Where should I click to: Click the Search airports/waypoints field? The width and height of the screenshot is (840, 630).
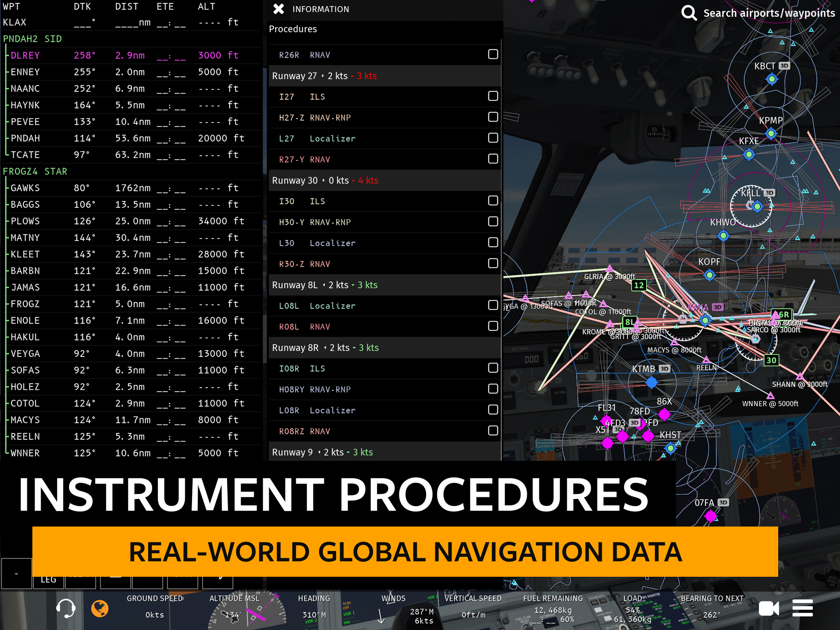point(769,13)
